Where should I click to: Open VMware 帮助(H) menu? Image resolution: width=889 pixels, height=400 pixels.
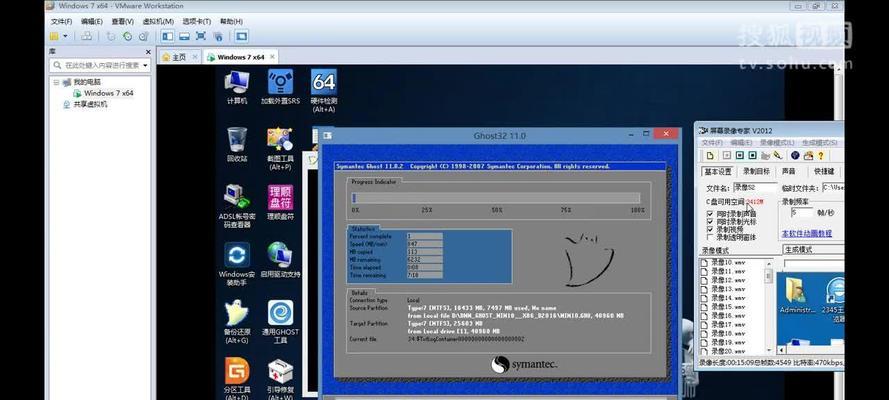tap(230, 22)
